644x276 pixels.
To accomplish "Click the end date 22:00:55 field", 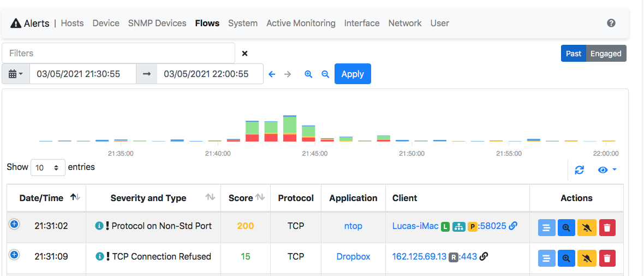I will pos(210,74).
